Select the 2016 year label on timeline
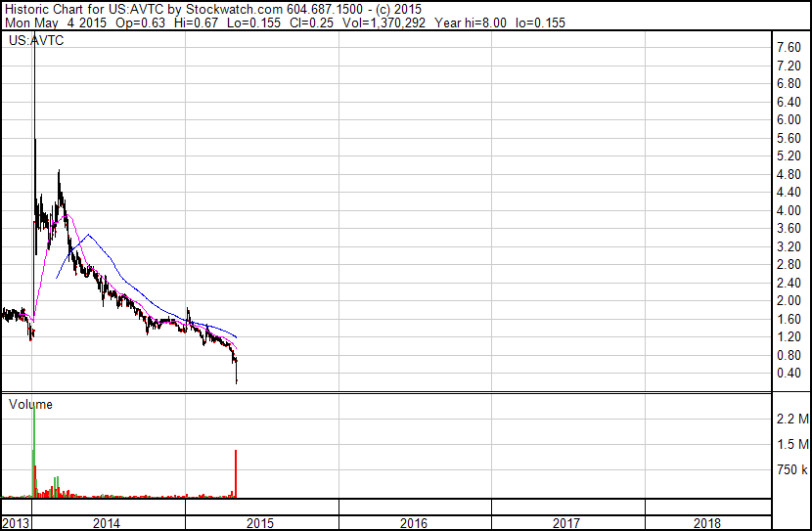The height and width of the screenshot is (531, 812). [x=414, y=523]
